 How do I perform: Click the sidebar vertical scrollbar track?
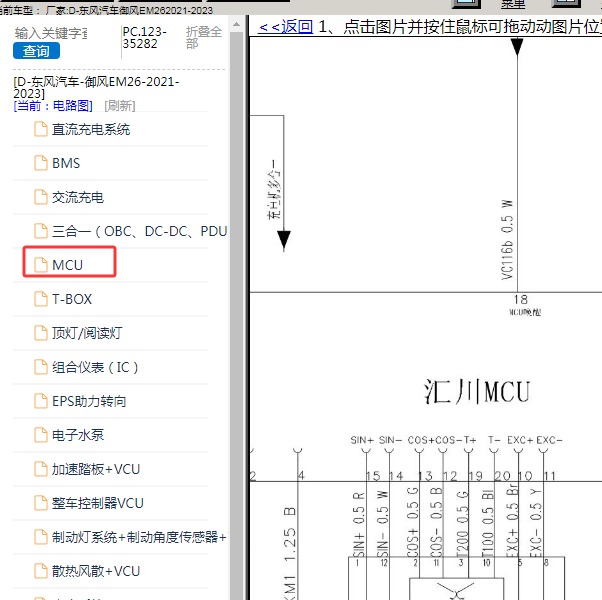[236, 315]
